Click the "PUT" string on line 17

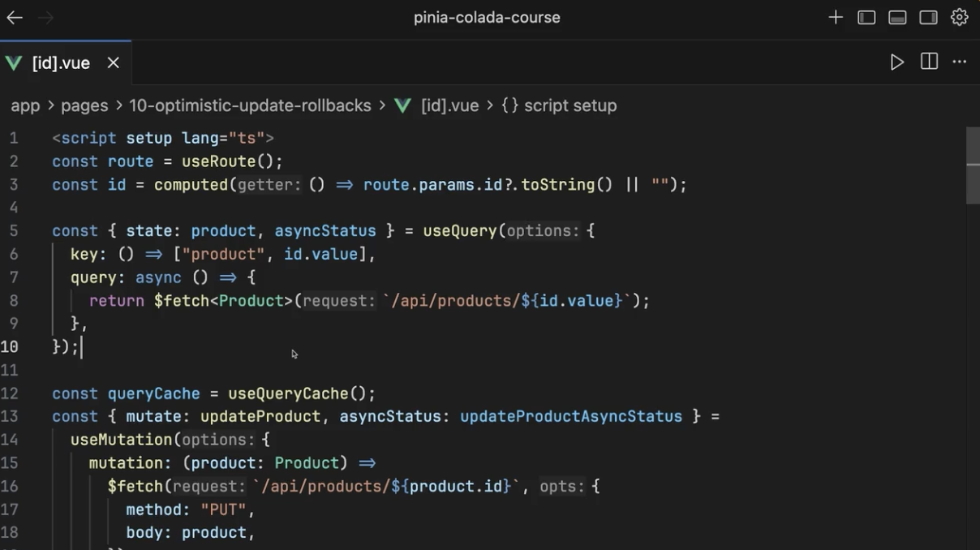click(223, 509)
